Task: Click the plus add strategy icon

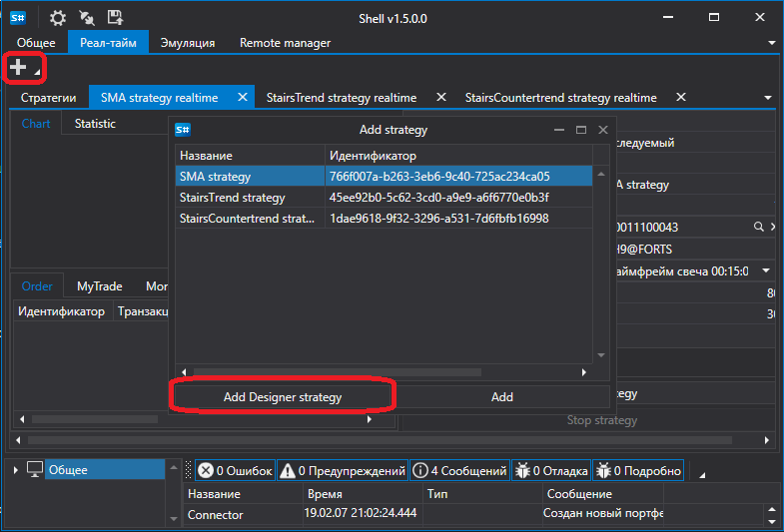Action: 18,67
